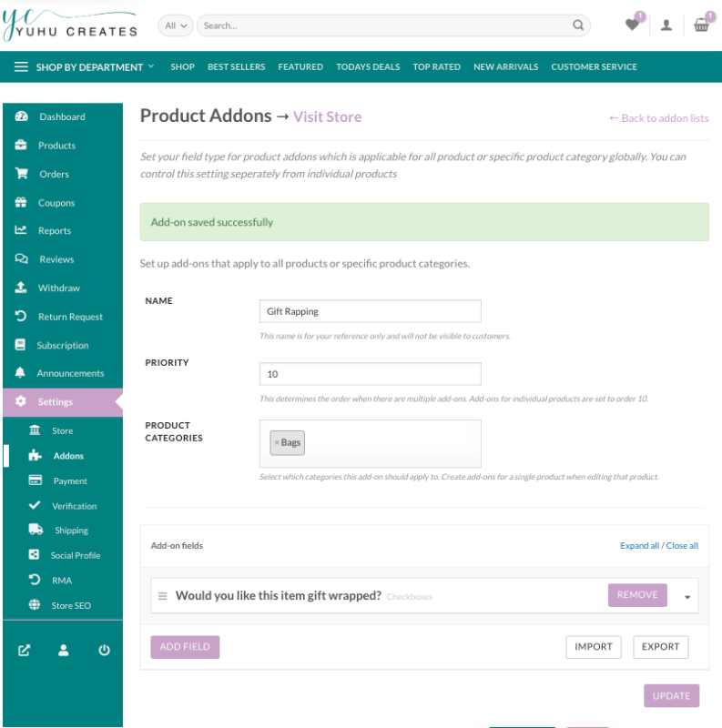Click the Announcements bell icon
This screenshot has width=722, height=728.
(x=20, y=373)
